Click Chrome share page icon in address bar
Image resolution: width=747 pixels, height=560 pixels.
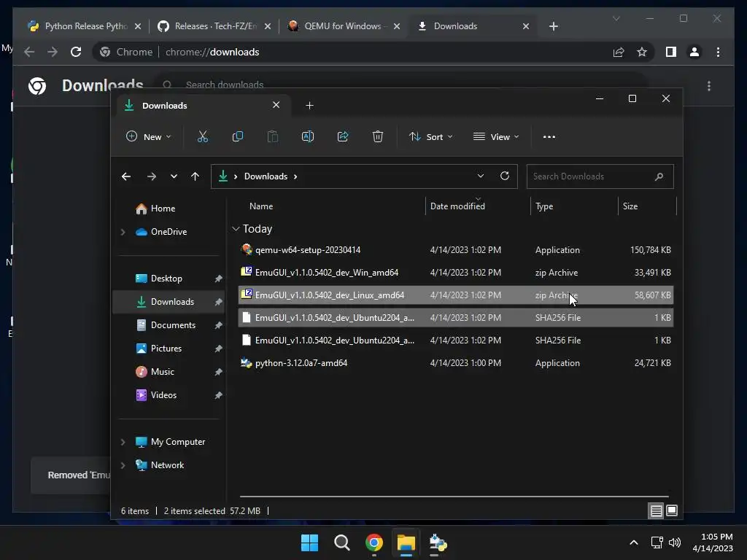tap(619, 52)
